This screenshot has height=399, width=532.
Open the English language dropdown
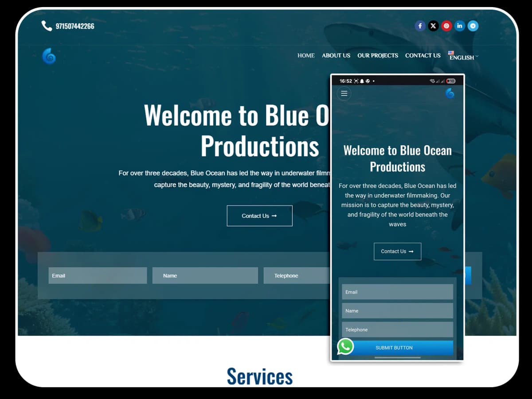tap(463, 57)
